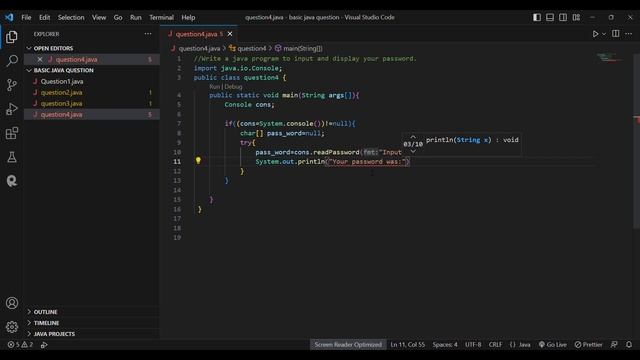Screen dimensions: 640x360
Task: Start Go Live server
Action: [553, 345]
